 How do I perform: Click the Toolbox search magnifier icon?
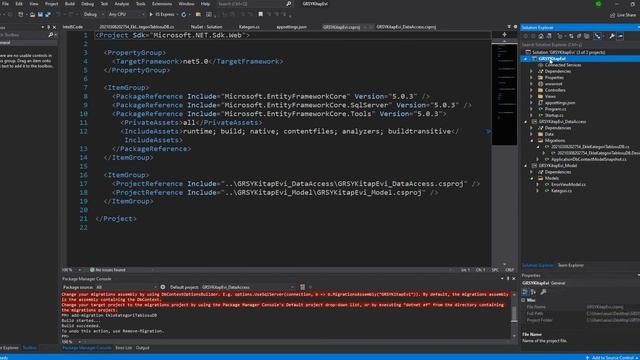(51, 35)
